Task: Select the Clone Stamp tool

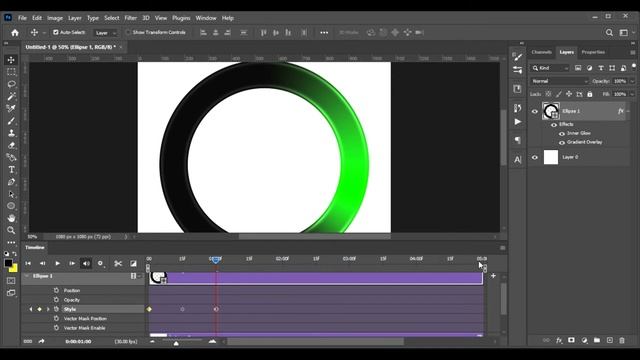Action: [11, 133]
